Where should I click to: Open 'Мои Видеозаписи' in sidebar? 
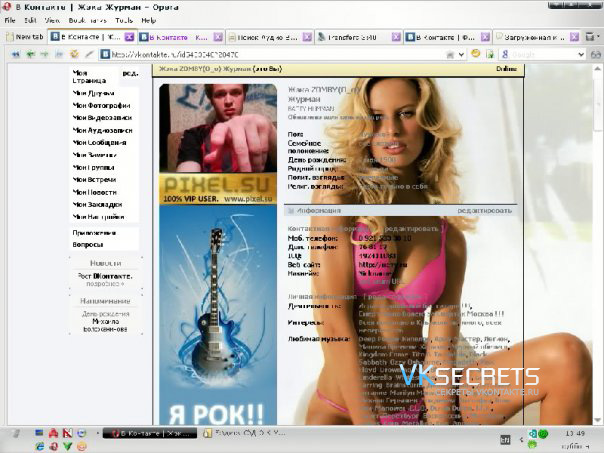pyautogui.click(x=102, y=117)
